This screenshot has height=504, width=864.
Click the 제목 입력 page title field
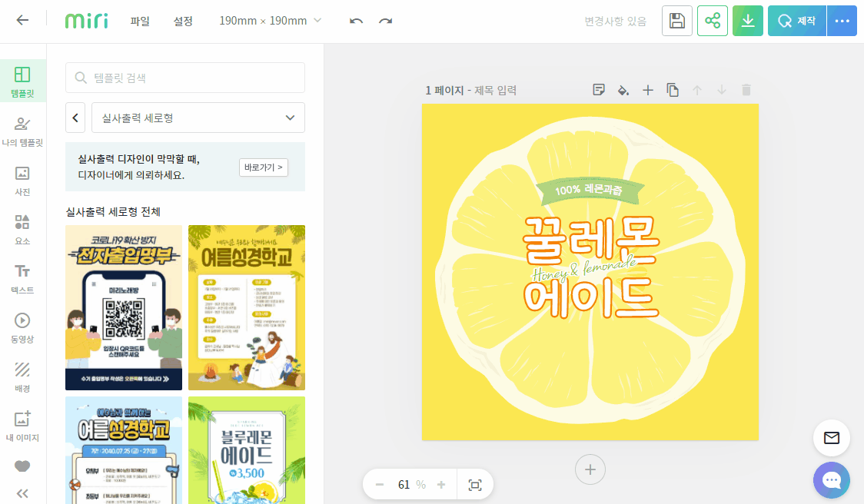point(495,91)
